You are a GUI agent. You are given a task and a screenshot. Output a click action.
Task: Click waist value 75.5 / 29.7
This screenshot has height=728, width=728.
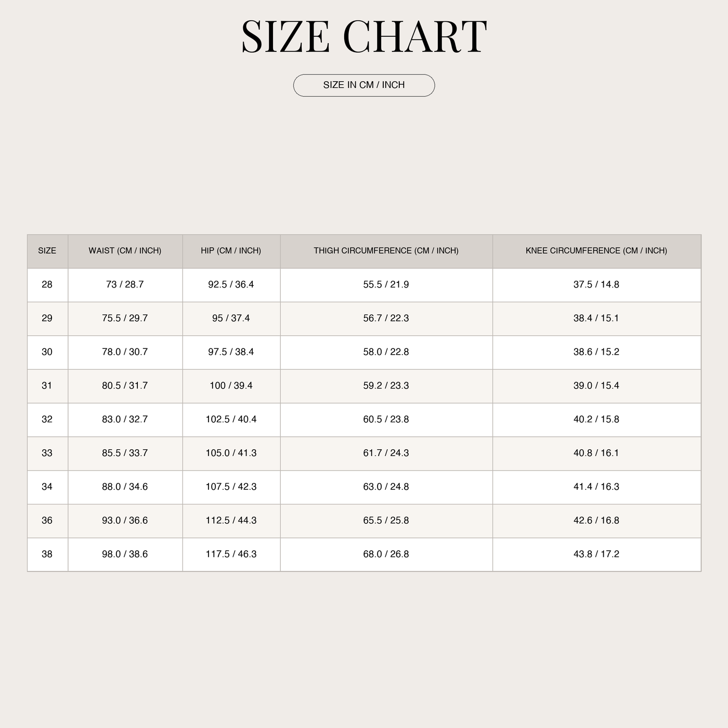click(125, 318)
